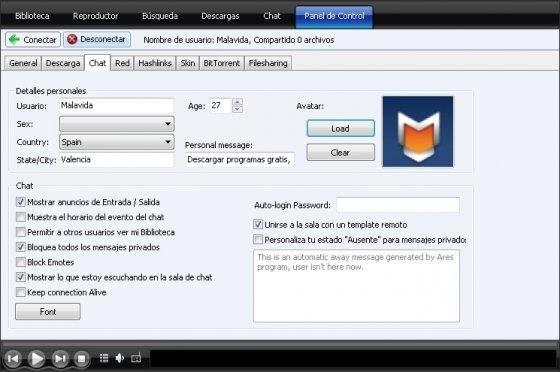The image size is (560, 372).
Task: Increase Age with the up arrow
Action: [238, 101]
